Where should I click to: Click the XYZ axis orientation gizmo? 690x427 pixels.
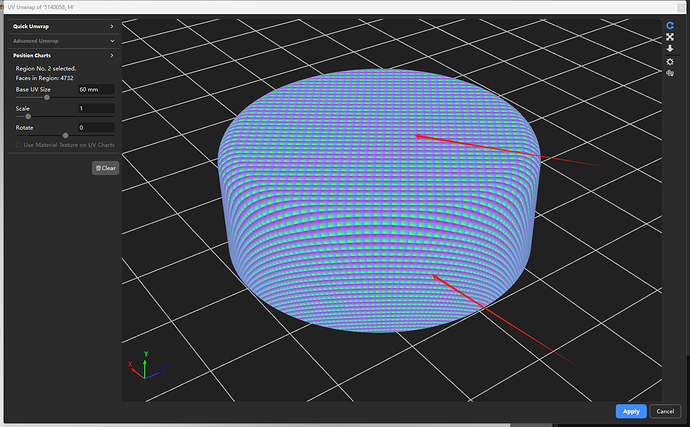[148, 366]
